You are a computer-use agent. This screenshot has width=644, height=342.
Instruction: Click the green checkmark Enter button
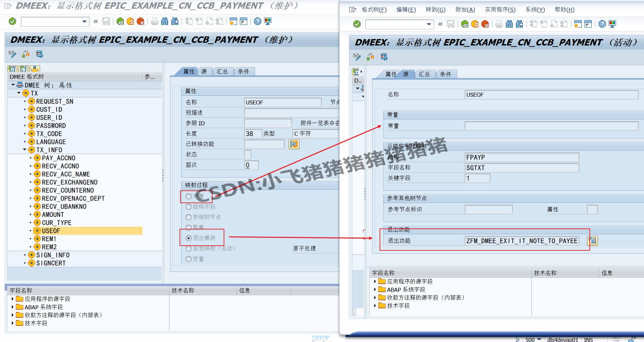[x=12, y=21]
